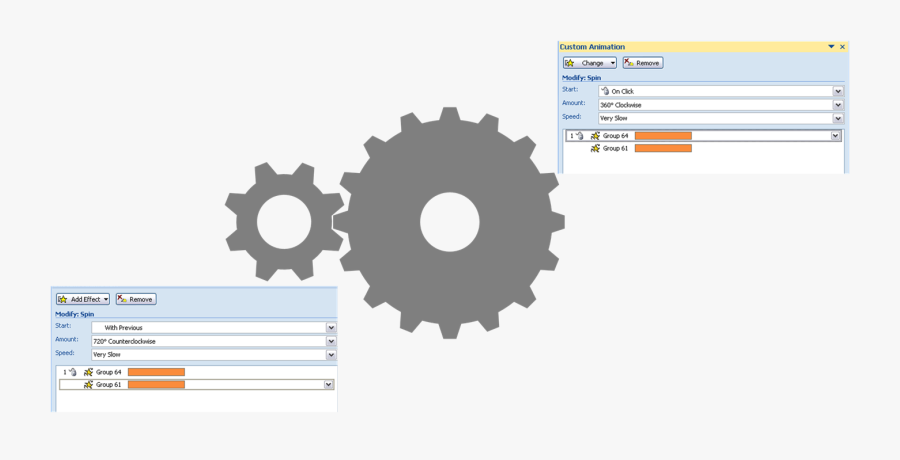The image size is (900, 460).
Task: Click orange timing bar of lower Group 64
Action: pyautogui.click(x=156, y=372)
